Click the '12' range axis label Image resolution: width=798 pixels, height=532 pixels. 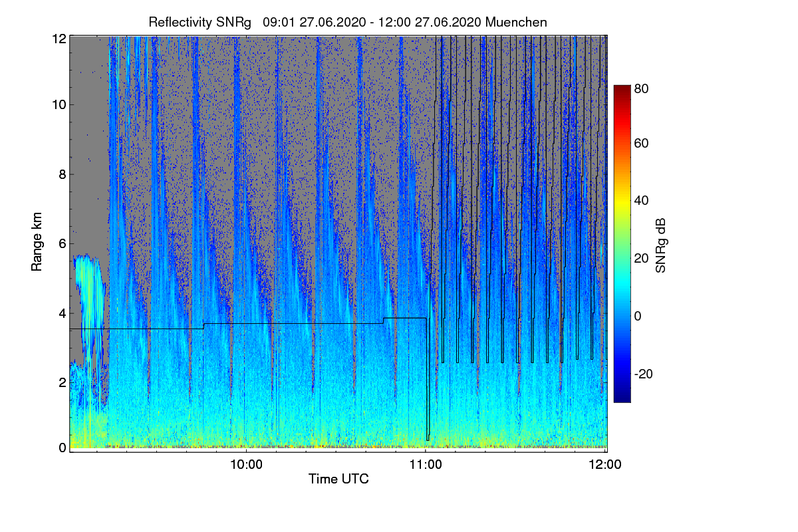point(59,39)
